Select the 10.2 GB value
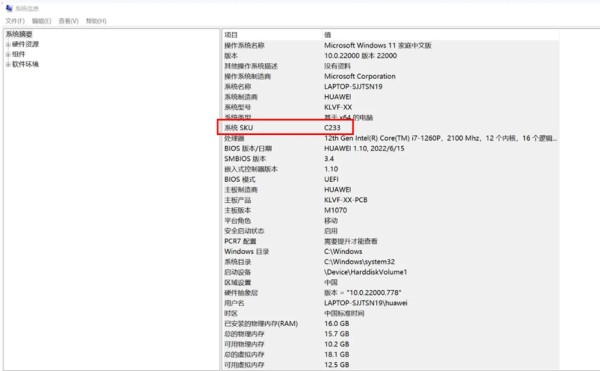The height and width of the screenshot is (371, 600). (336, 345)
